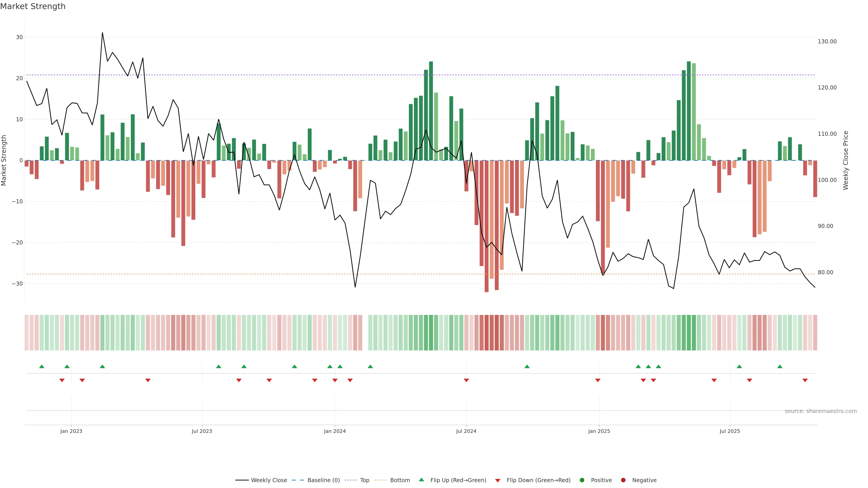Screen dimensions: 868x488
Task: Click Flip Up green triangle legend icon
Action: pyautogui.click(x=421, y=480)
